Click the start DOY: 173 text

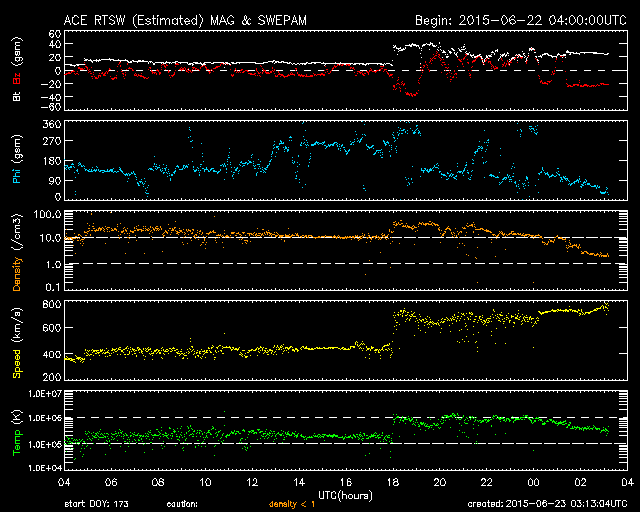(98, 504)
